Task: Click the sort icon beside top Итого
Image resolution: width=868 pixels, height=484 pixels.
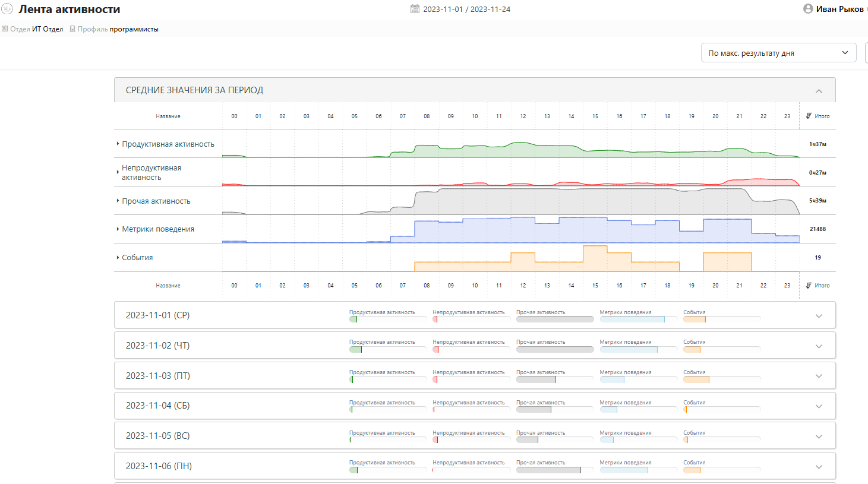Action: point(809,116)
